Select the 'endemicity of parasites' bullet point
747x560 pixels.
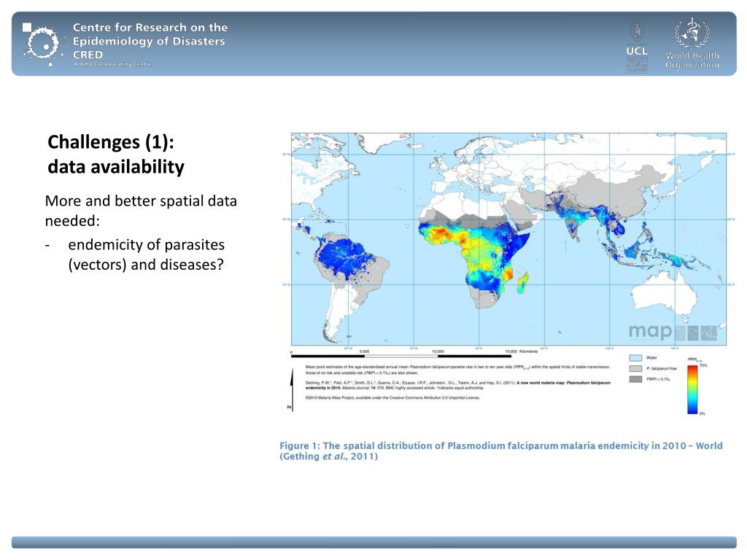click(x=145, y=254)
